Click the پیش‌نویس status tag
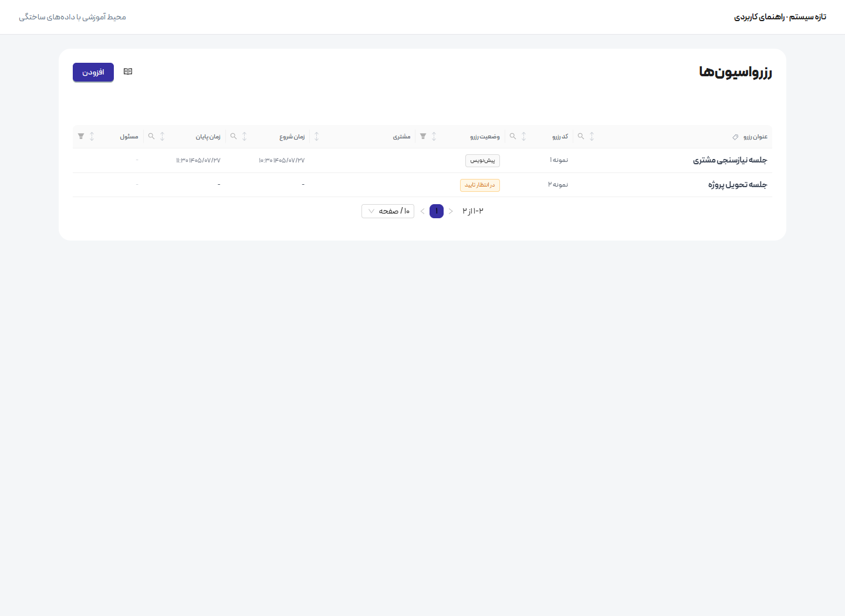The width and height of the screenshot is (845, 616). [482, 160]
